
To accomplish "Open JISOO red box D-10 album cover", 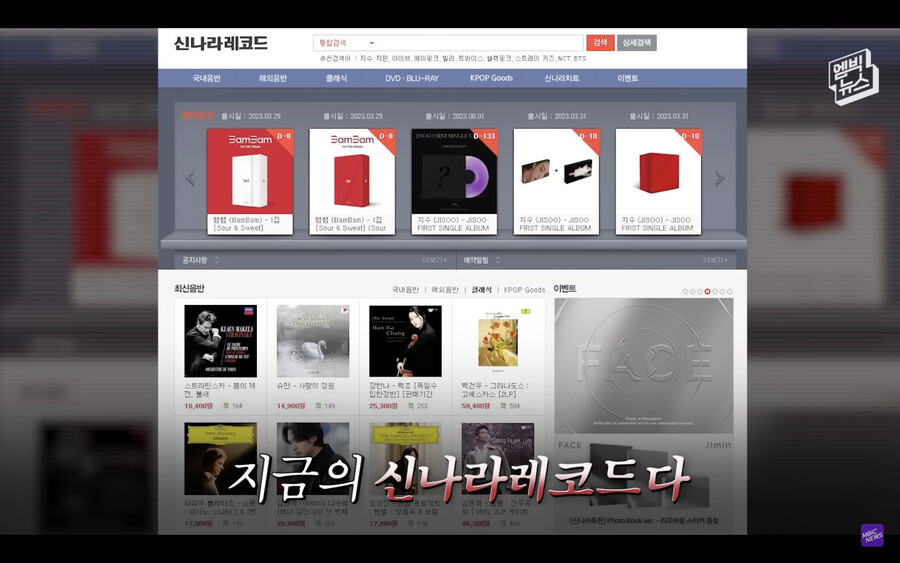I will click(658, 171).
